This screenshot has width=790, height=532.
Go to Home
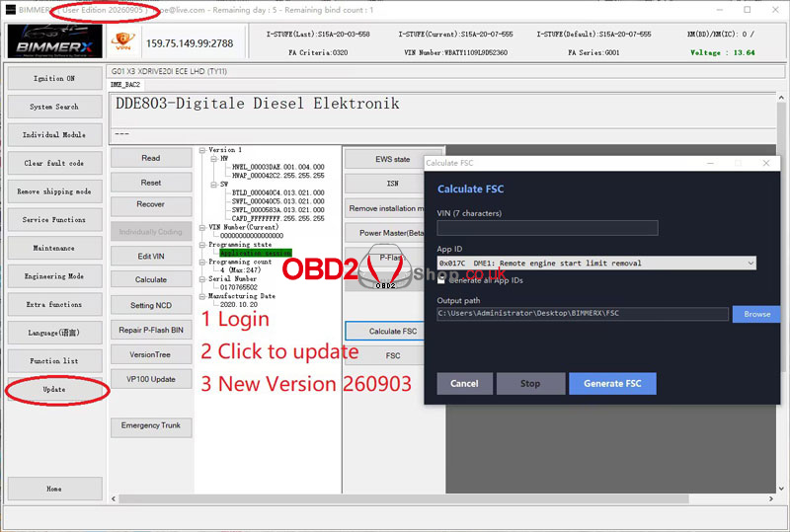click(x=54, y=489)
